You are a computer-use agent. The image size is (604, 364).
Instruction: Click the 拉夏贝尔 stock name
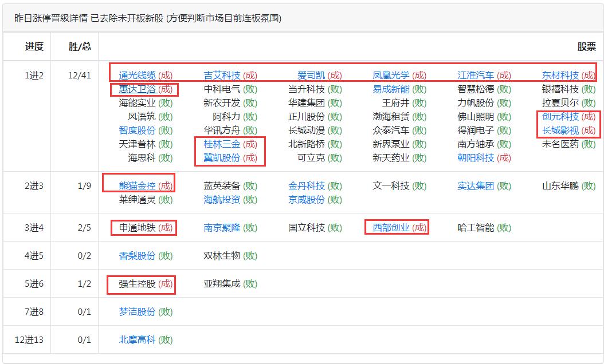pos(560,103)
